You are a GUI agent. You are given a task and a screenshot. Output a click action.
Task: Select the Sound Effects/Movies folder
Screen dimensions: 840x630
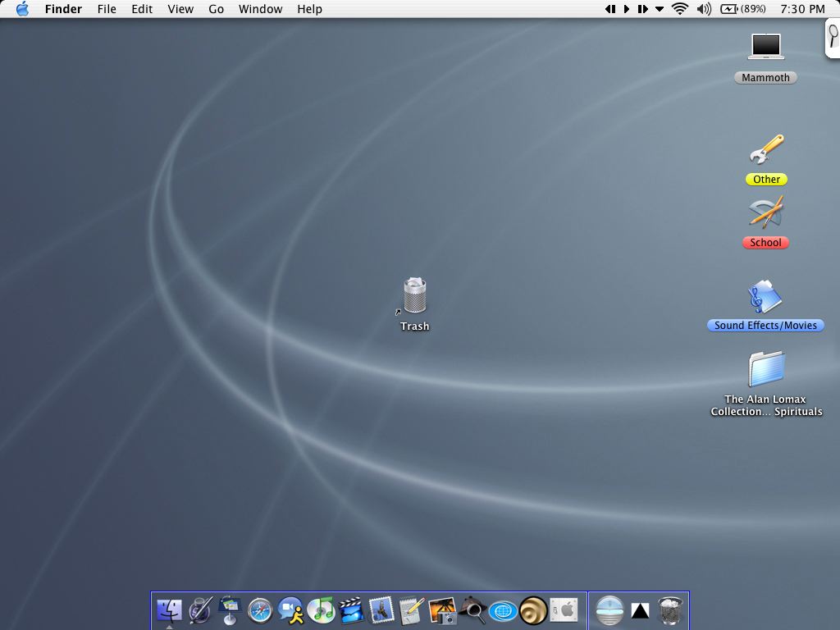click(x=765, y=298)
